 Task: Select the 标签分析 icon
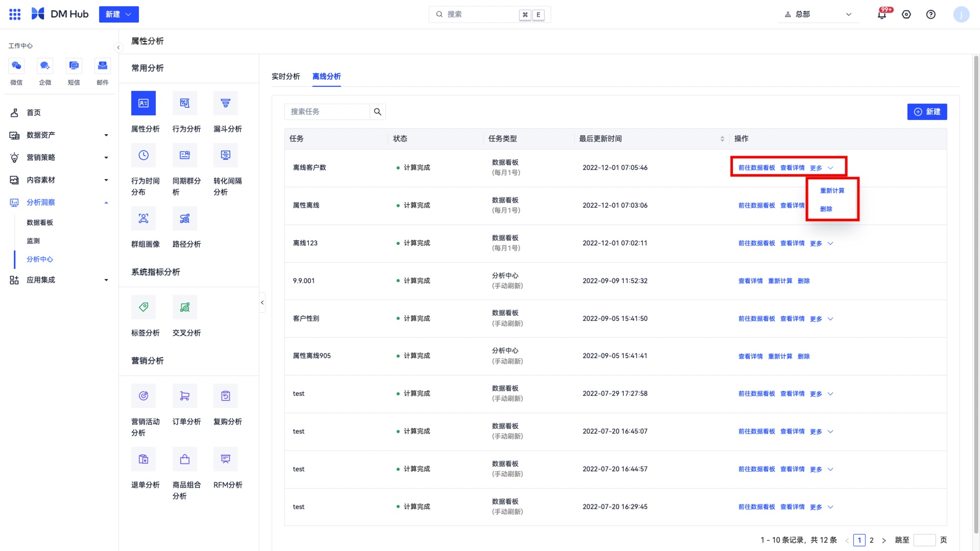pyautogui.click(x=143, y=307)
